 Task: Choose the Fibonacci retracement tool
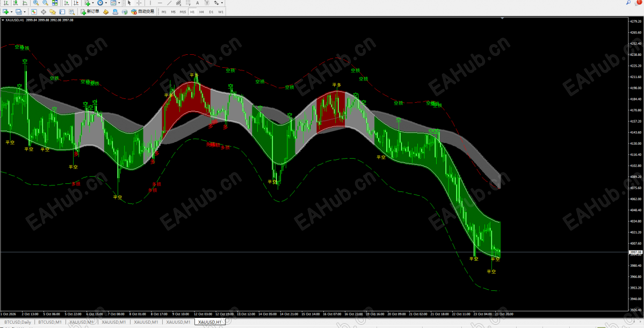pyautogui.click(x=187, y=3)
